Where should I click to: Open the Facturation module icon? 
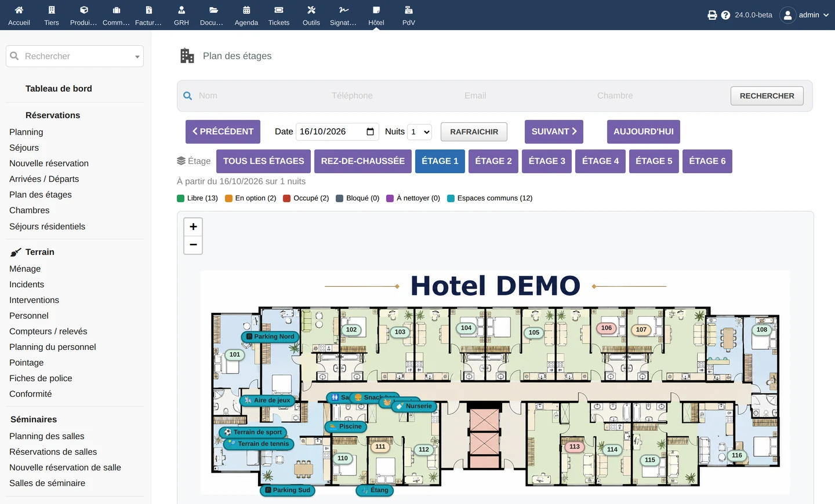(x=149, y=10)
